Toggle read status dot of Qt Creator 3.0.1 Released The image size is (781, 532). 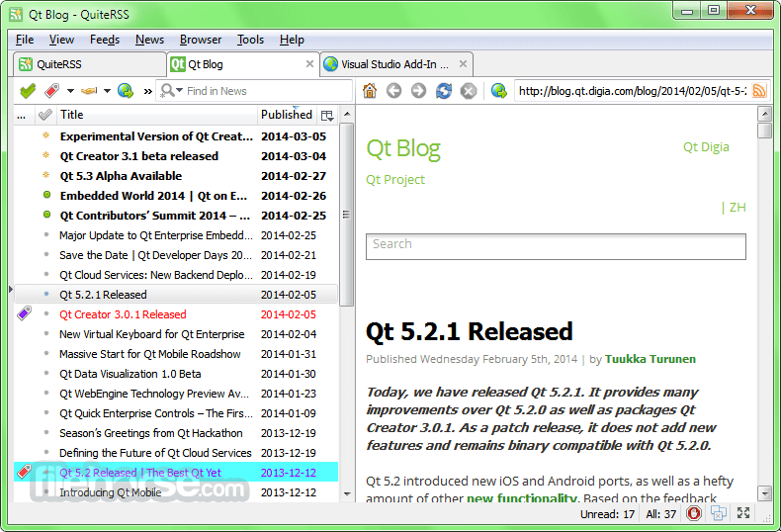click(46, 313)
